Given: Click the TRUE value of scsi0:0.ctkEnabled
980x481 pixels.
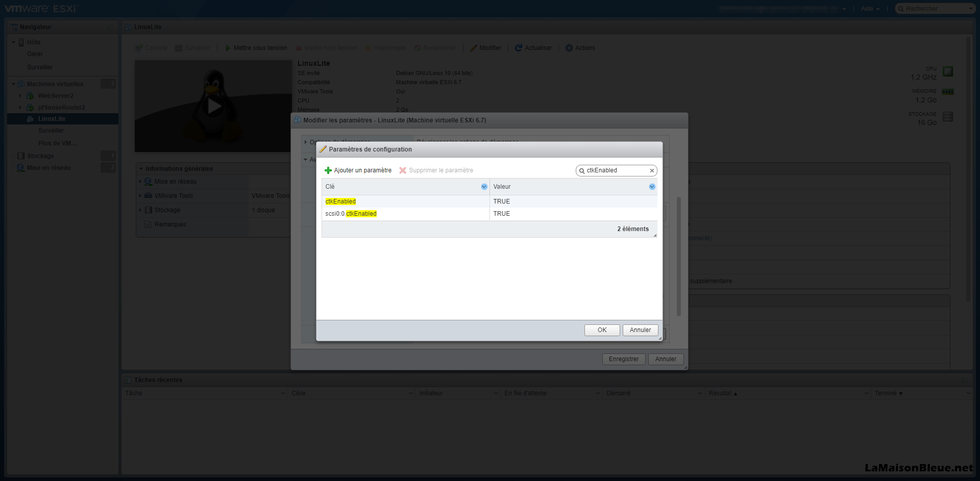Looking at the screenshot, I should pyautogui.click(x=501, y=214).
